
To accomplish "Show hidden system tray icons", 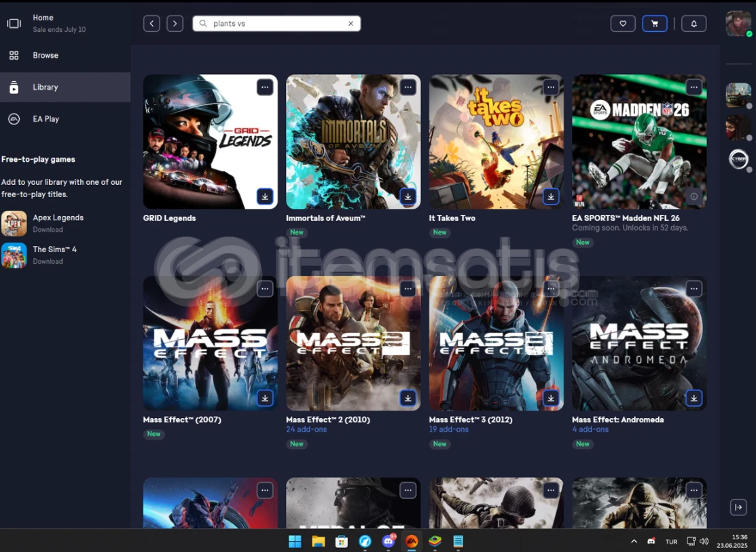I will coord(634,541).
